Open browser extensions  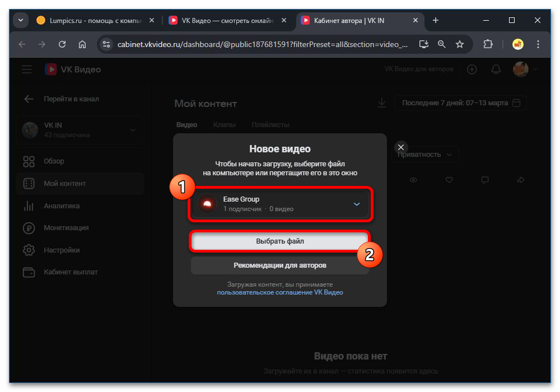click(488, 44)
